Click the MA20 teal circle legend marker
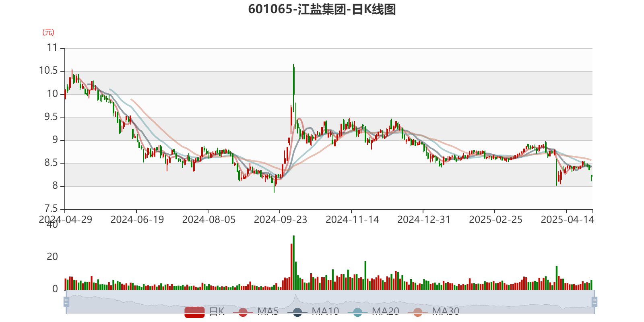This screenshot has width=644, height=322. [x=357, y=312]
